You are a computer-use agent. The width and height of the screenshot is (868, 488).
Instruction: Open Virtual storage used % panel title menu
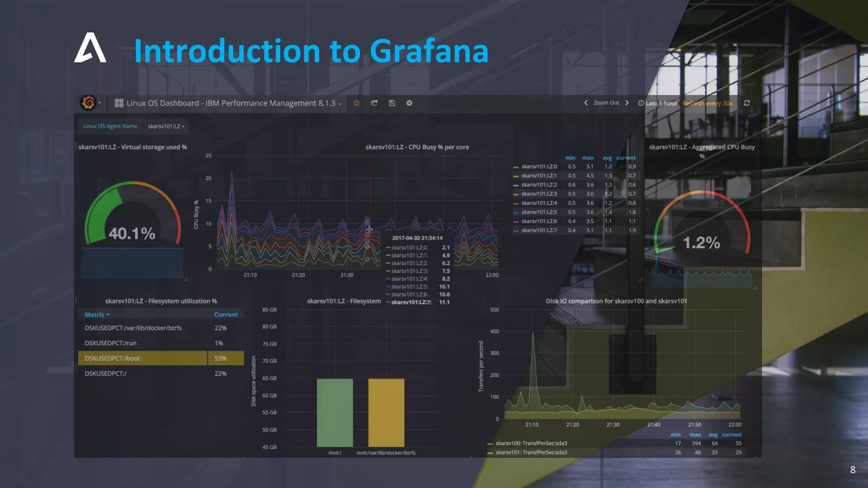pos(133,147)
